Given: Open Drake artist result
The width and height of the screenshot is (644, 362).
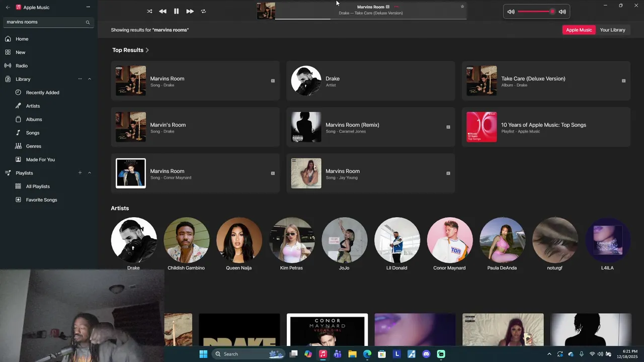Looking at the screenshot, I should coord(371,81).
